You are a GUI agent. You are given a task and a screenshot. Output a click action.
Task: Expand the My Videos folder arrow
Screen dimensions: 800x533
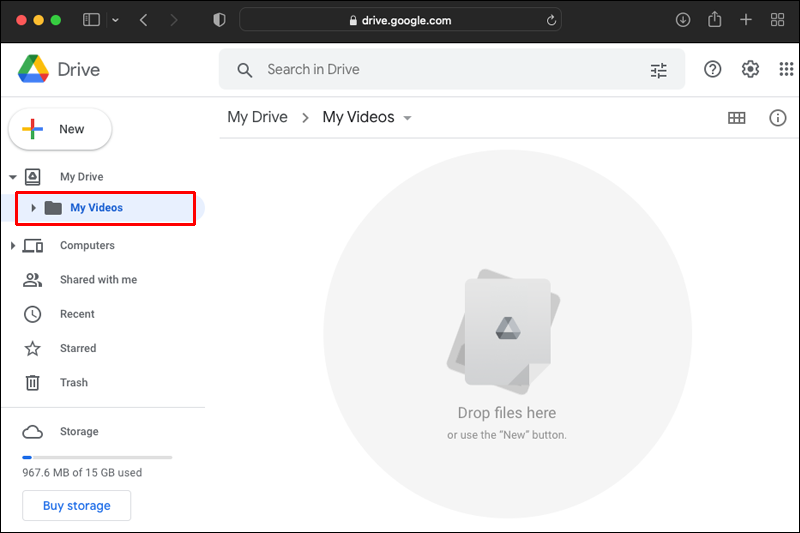point(33,208)
